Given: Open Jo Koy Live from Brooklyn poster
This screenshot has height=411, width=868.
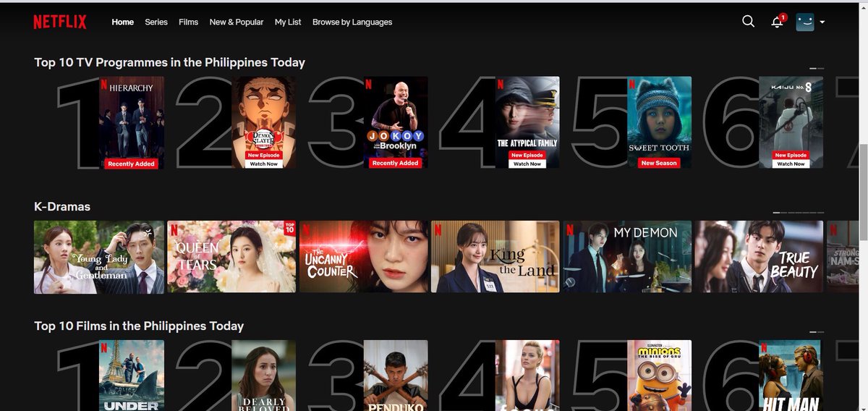Looking at the screenshot, I should pyautogui.click(x=396, y=122).
